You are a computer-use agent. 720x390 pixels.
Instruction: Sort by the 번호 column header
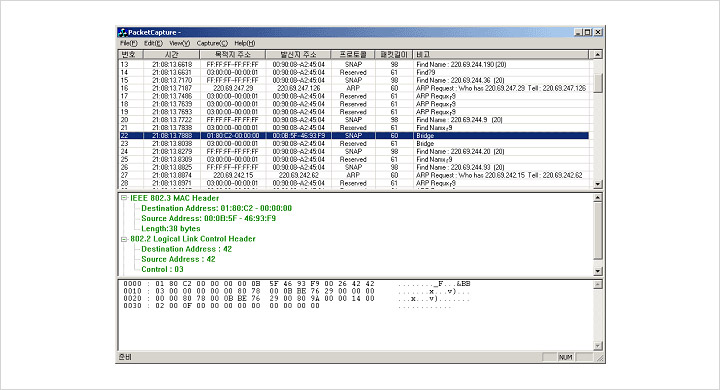131,54
